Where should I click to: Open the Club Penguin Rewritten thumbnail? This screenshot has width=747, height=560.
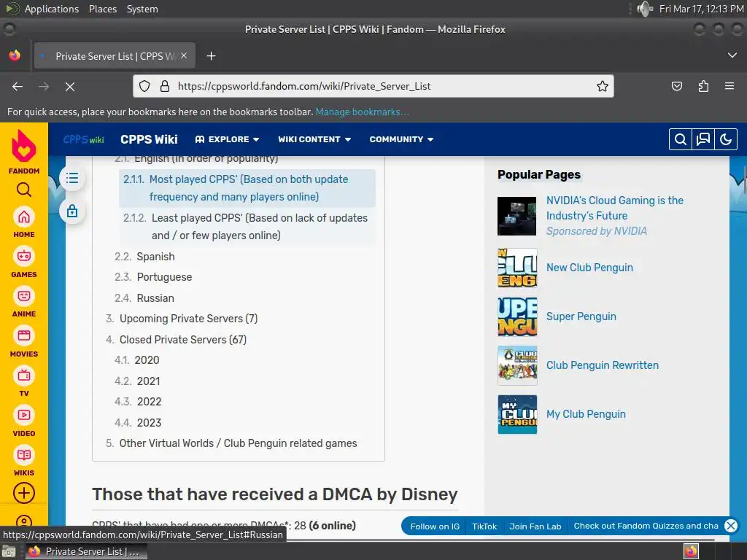point(517,366)
